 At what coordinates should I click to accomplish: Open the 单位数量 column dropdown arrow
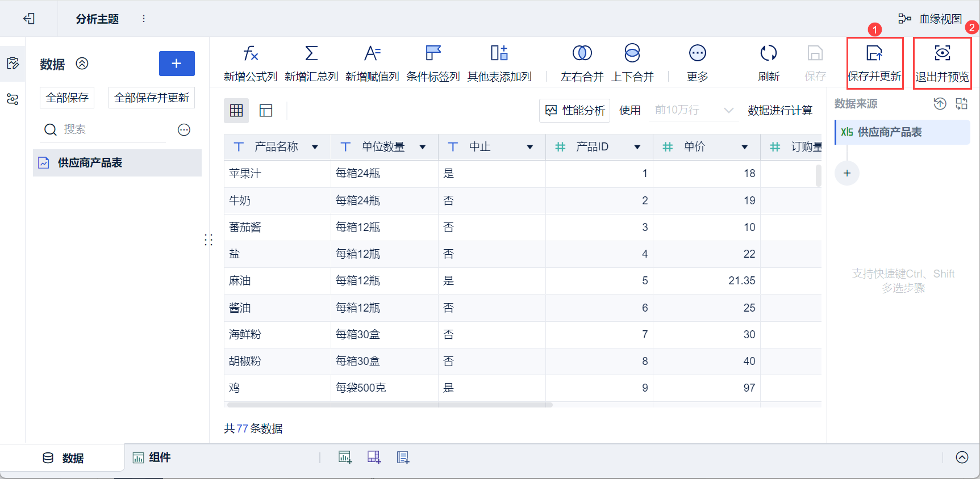click(422, 148)
